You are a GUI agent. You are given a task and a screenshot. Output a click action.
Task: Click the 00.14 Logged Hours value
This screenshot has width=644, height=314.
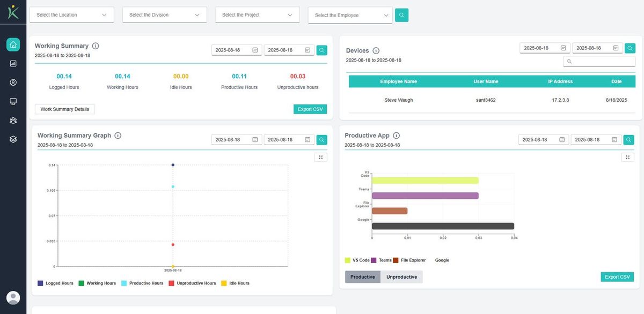64,77
